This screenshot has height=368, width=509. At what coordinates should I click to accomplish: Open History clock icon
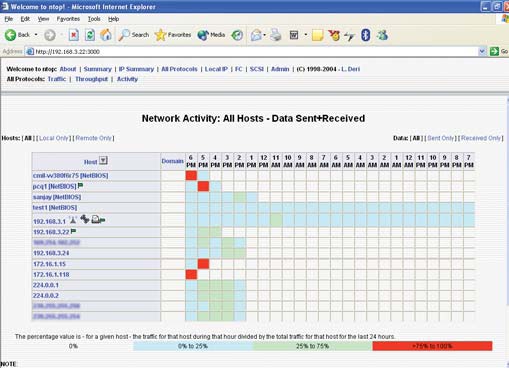point(237,35)
